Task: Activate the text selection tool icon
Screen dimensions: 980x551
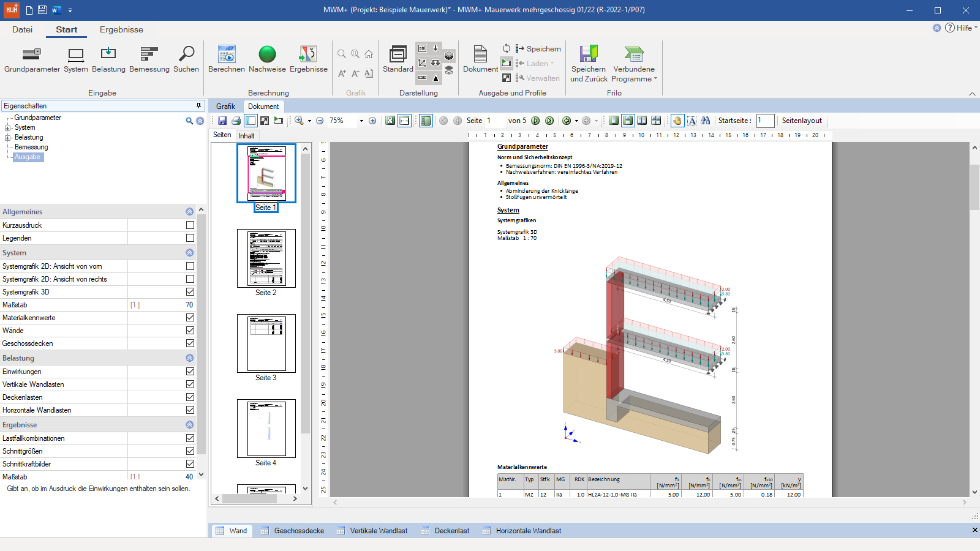Action: (692, 121)
